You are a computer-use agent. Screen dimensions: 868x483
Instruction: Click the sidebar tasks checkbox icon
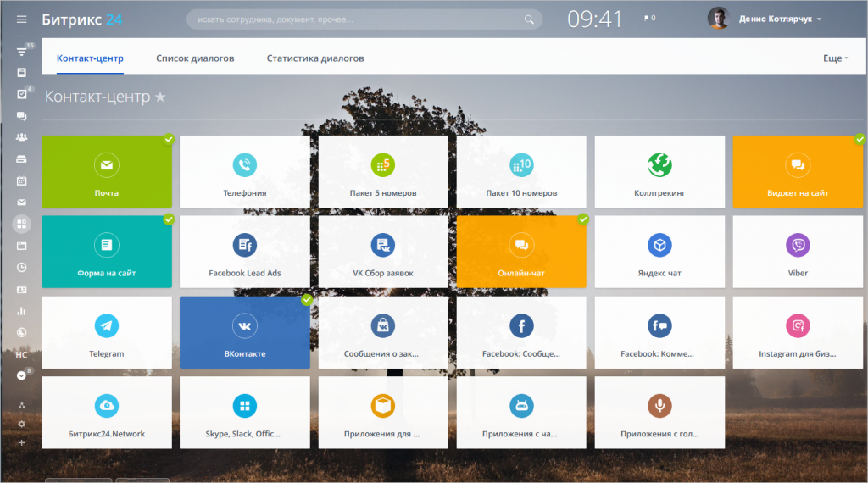21,94
